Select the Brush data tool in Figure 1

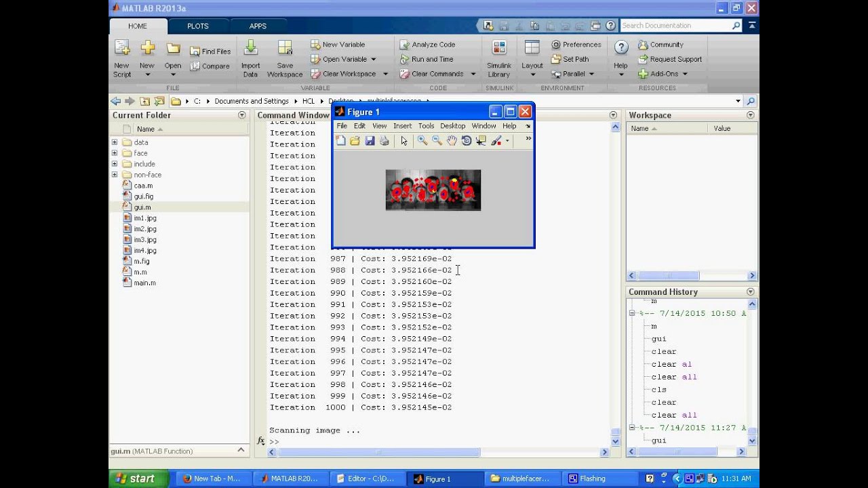click(496, 141)
